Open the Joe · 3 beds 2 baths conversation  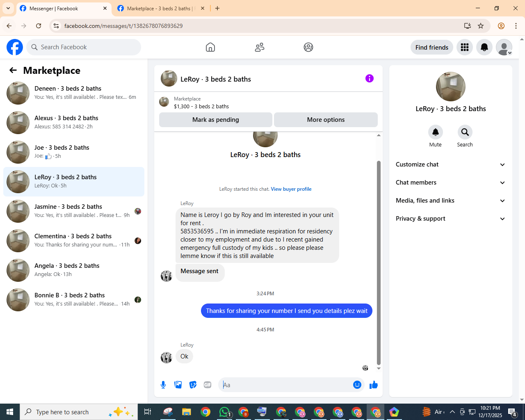click(74, 152)
